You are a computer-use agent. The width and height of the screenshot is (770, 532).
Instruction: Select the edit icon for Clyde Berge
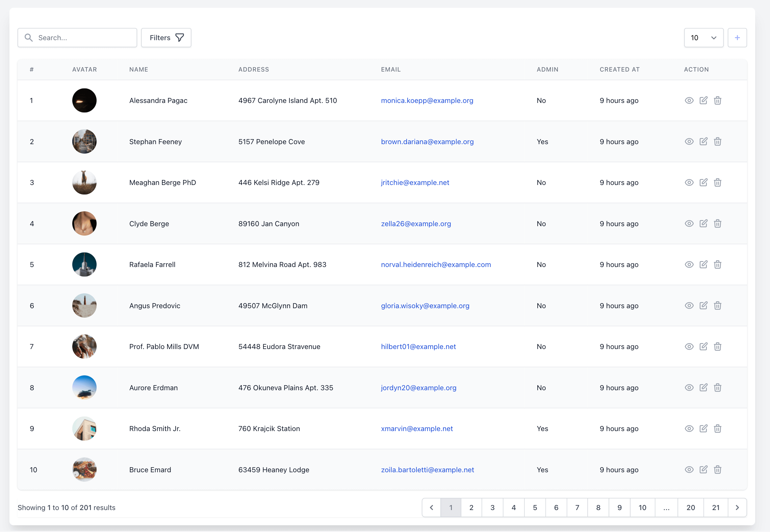coord(704,223)
